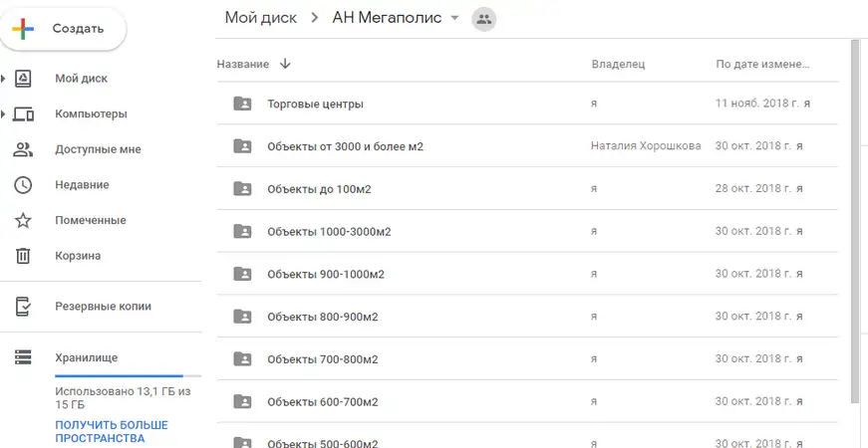Click owner Наталия Хорошкова
The width and height of the screenshot is (868, 448).
click(x=646, y=146)
